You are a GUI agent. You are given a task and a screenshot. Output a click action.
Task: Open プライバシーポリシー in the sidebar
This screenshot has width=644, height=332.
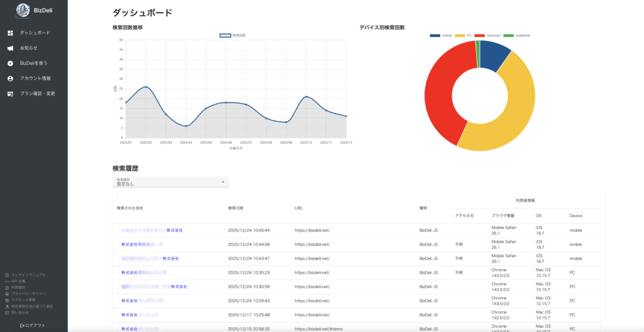point(28,294)
